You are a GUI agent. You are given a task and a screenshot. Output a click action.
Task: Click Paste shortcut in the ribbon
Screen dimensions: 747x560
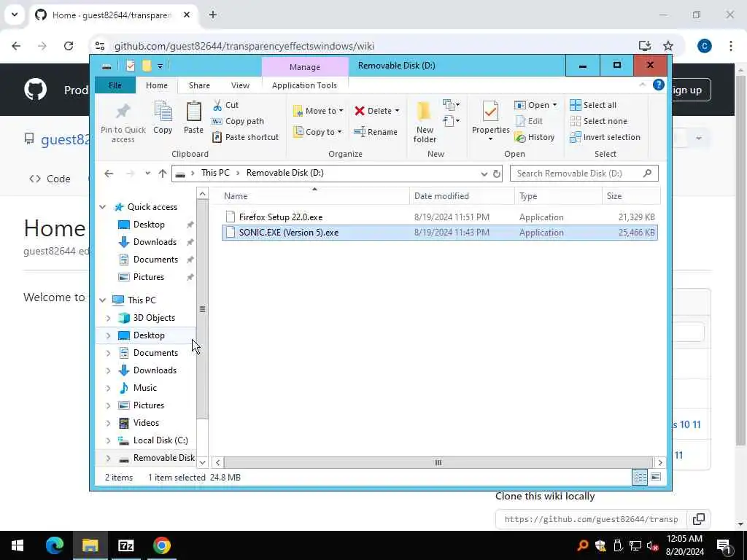(245, 137)
